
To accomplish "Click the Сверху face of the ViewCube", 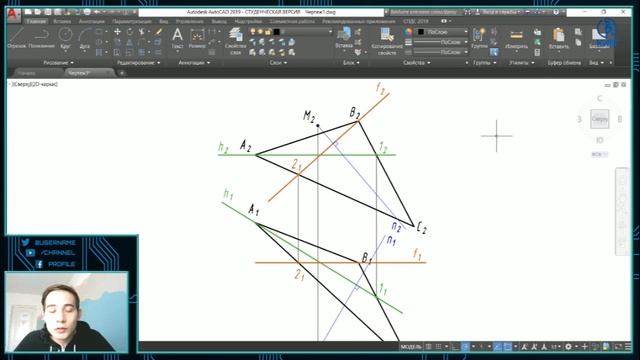I will click(x=600, y=119).
